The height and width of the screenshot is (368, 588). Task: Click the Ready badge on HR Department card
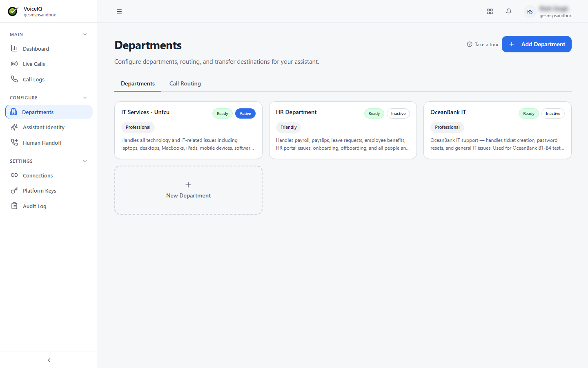coord(374,114)
